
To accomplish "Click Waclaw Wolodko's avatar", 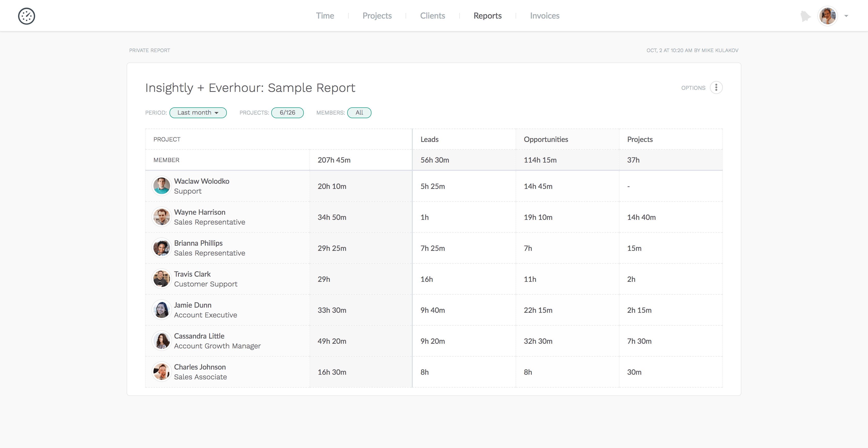I will 161,186.
